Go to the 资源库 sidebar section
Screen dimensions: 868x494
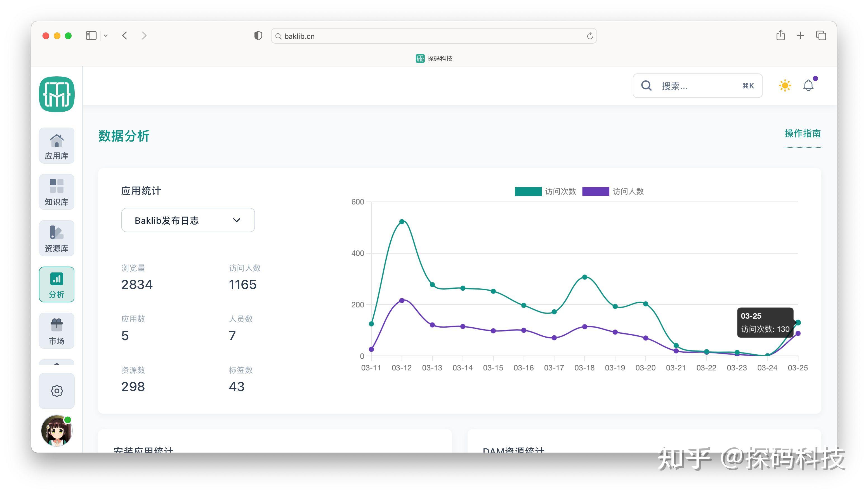[56, 238]
